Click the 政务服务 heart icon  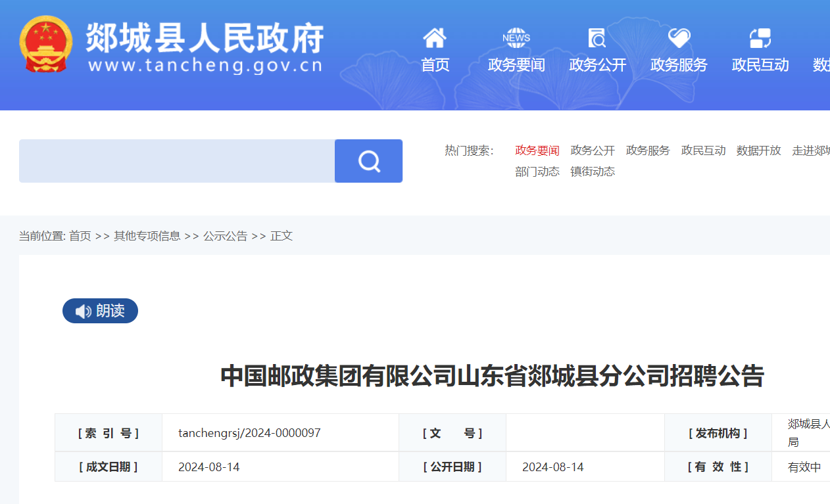point(679,38)
